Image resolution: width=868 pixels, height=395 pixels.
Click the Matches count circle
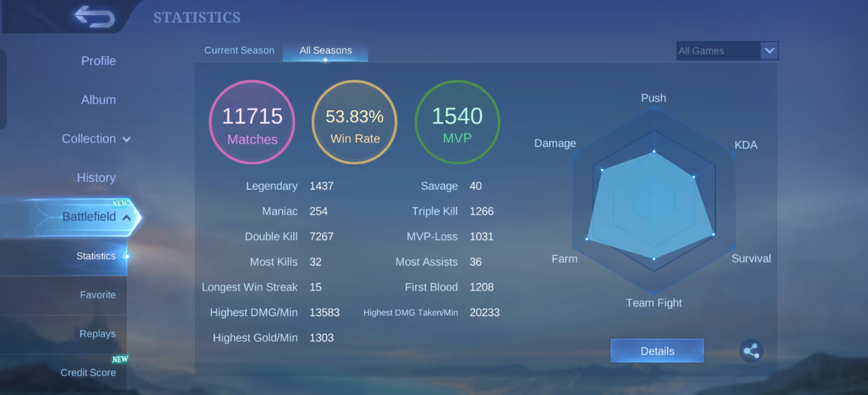252,122
